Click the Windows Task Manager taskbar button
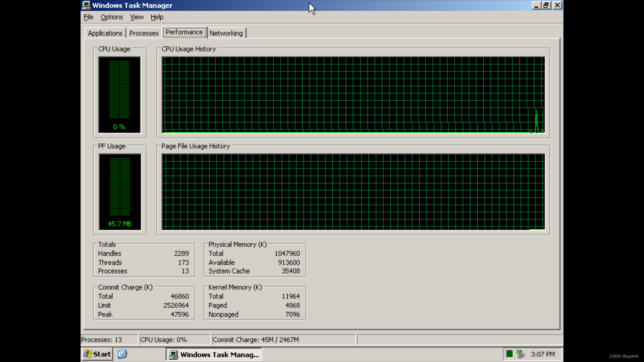The width and height of the screenshot is (644, 362). (214, 354)
